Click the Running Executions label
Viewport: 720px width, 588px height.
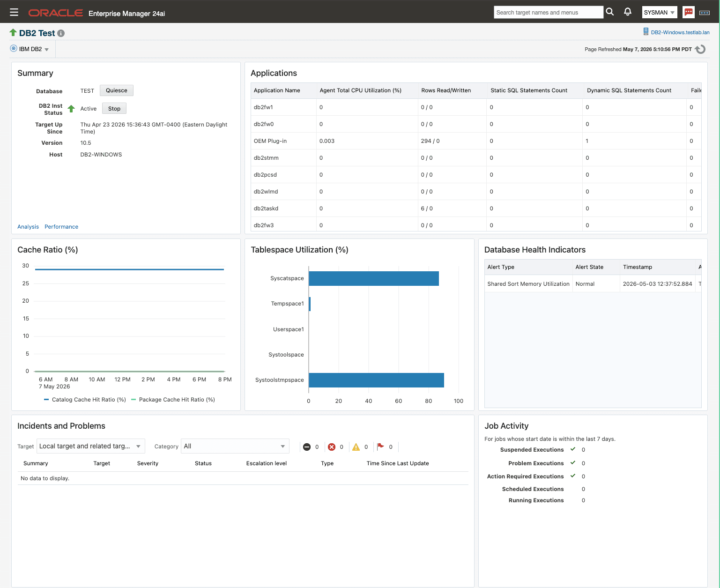[x=536, y=500]
